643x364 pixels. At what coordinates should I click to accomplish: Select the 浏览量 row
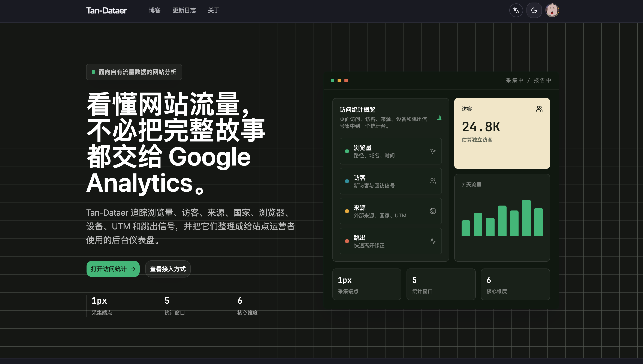(x=390, y=151)
